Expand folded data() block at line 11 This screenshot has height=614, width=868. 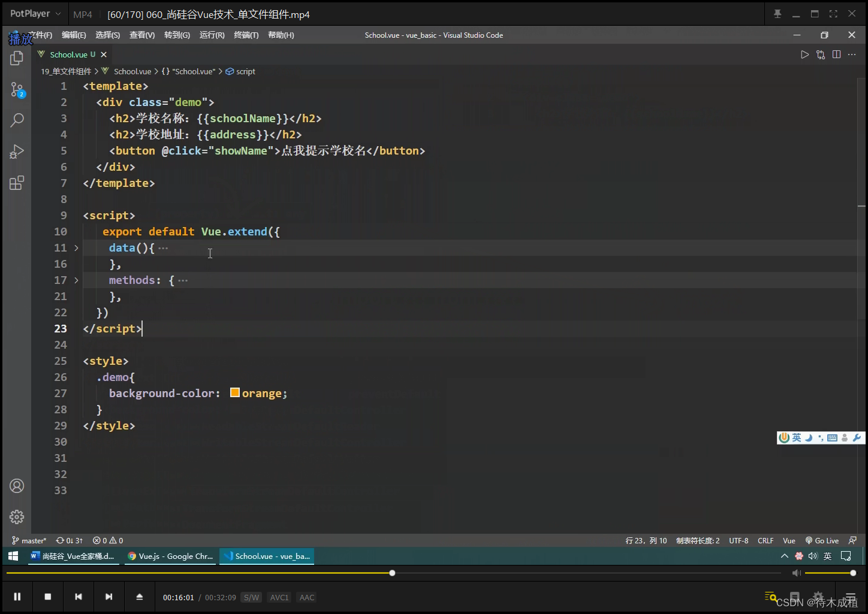(x=76, y=248)
